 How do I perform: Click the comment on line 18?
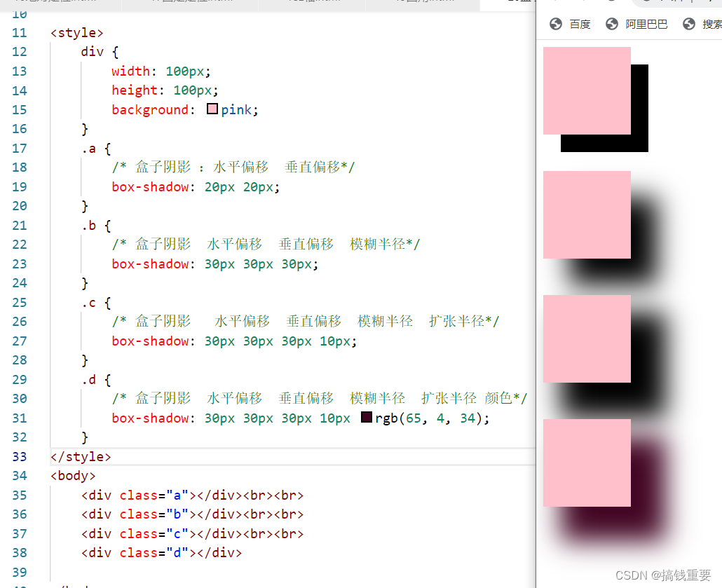click(x=233, y=167)
